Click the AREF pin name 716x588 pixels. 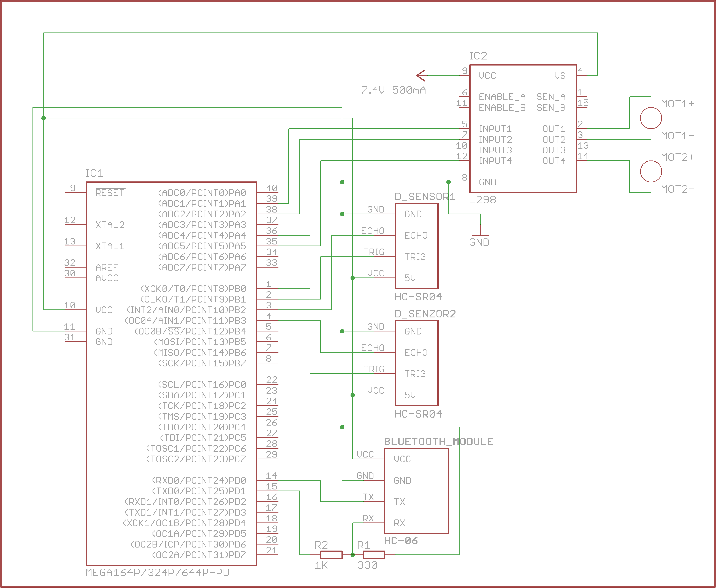[107, 267]
